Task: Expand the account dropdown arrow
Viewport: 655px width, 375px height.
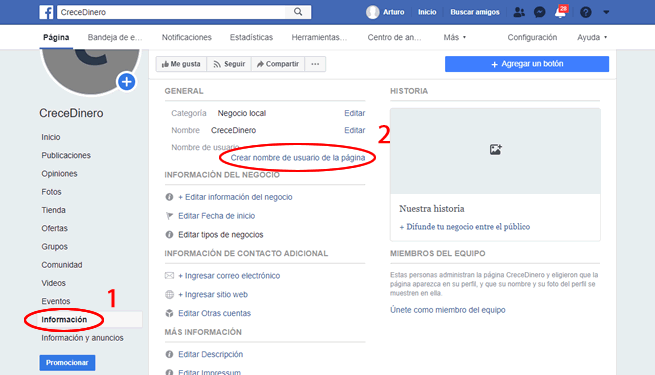Action: coord(606,13)
